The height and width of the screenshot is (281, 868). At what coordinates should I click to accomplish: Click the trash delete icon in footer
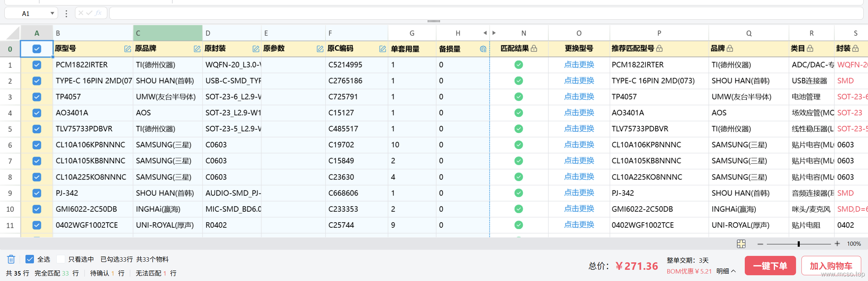(11, 259)
